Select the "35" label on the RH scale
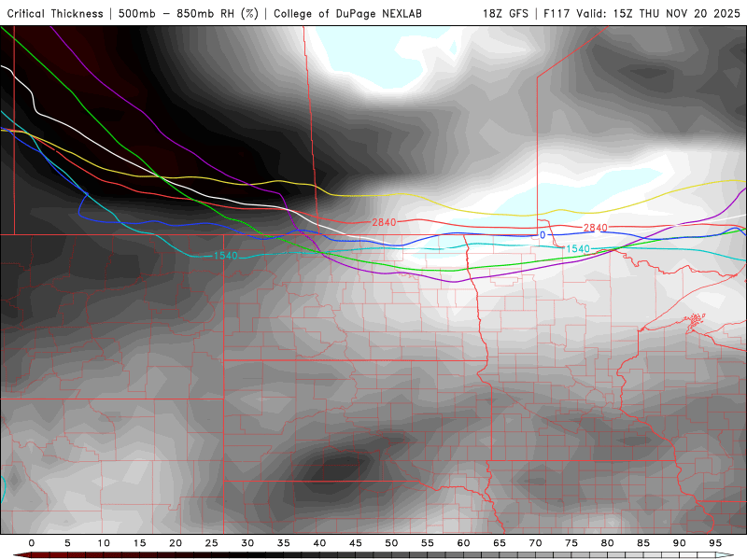 pos(284,543)
